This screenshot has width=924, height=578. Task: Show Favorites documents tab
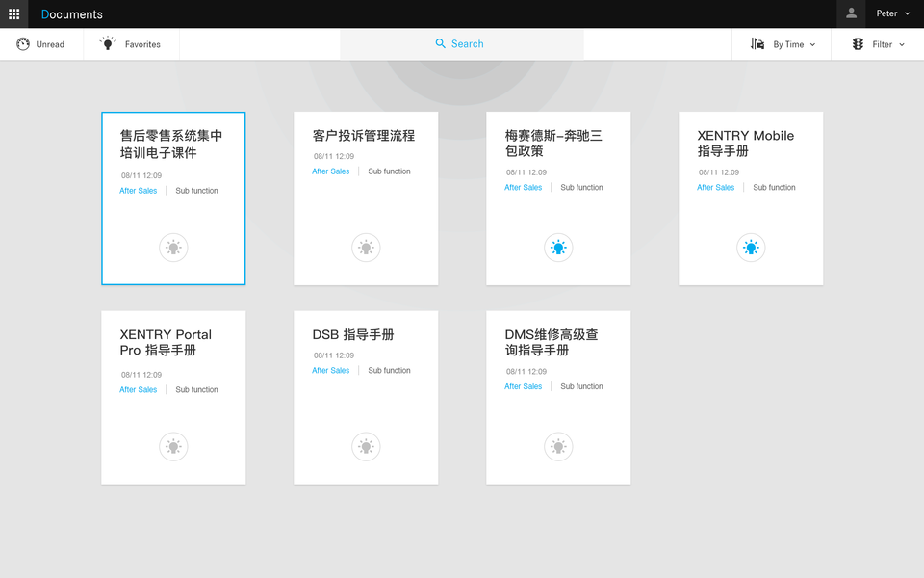pyautogui.click(x=131, y=44)
